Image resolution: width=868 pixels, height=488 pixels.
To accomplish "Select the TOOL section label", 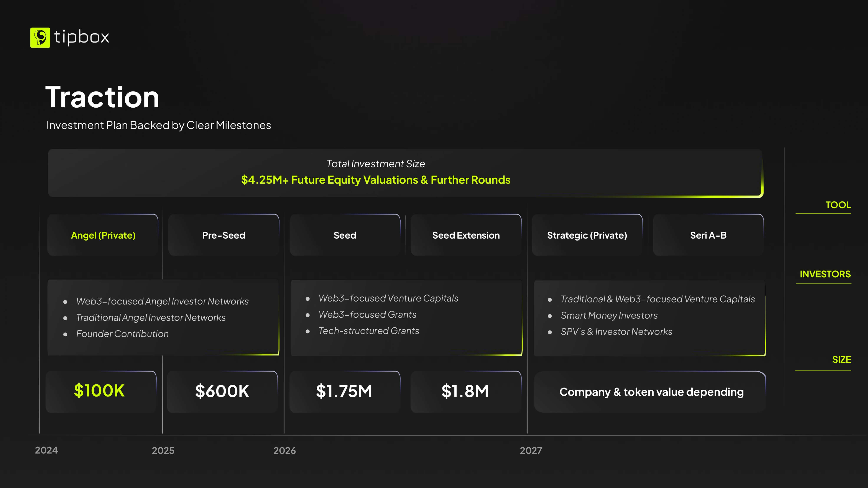I will pos(838,205).
